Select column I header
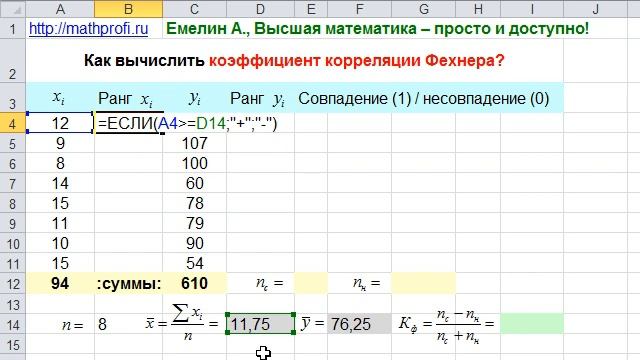This screenshot has width=640, height=360. [532, 9]
